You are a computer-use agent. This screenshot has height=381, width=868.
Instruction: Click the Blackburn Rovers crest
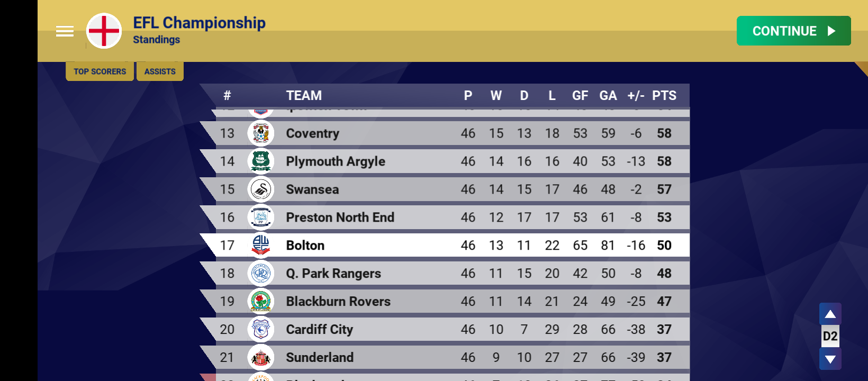click(x=260, y=302)
